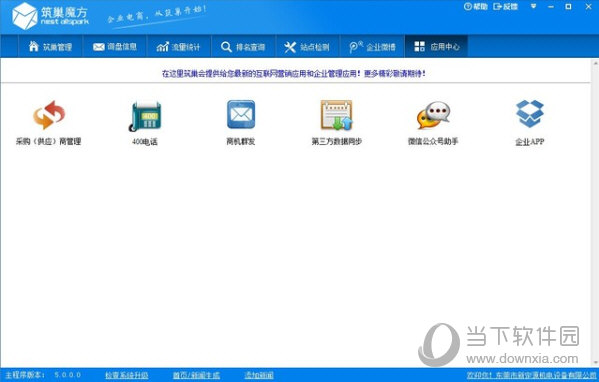The width and height of the screenshot is (599, 382).
Task: Open the 采购(供应)商管理 app icon
Action: [49, 115]
